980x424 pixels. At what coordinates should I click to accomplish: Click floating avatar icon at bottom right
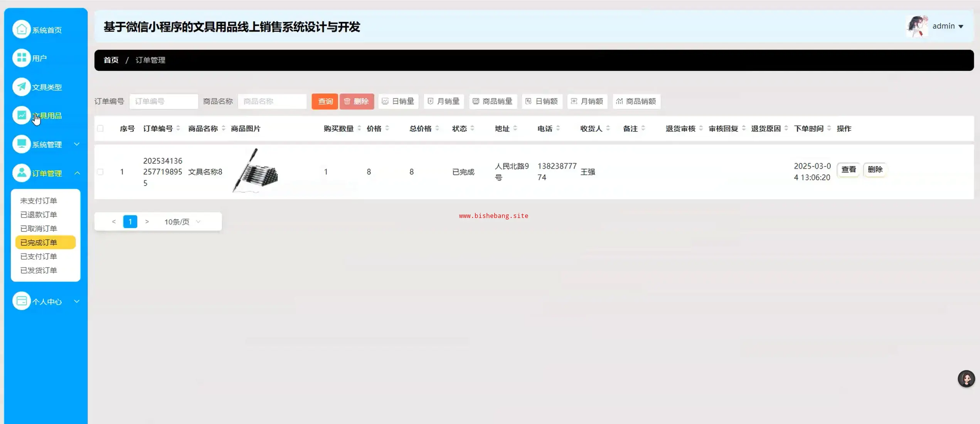[966, 379]
